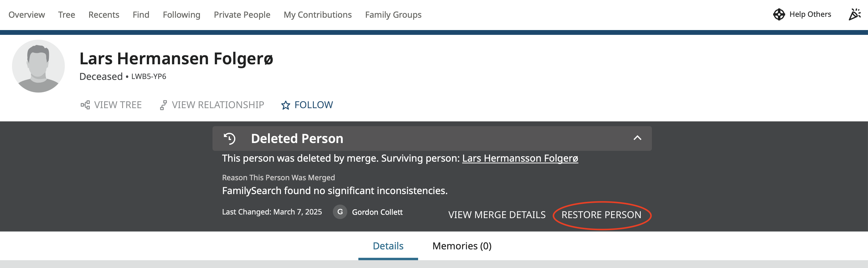Click the party popper celebration icon
This screenshot has height=268, width=868.
[854, 14]
